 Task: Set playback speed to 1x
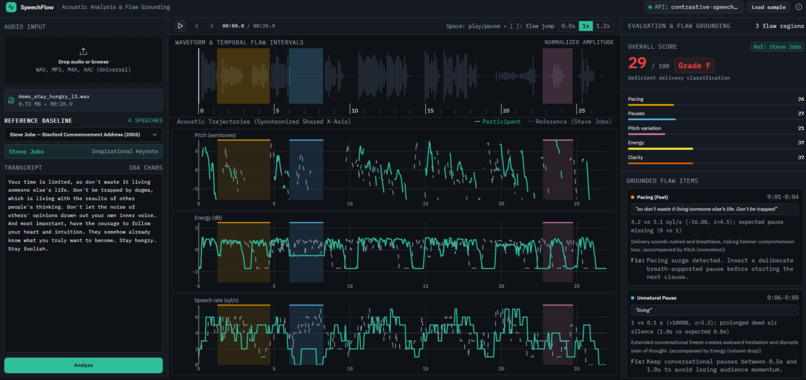[x=585, y=26]
